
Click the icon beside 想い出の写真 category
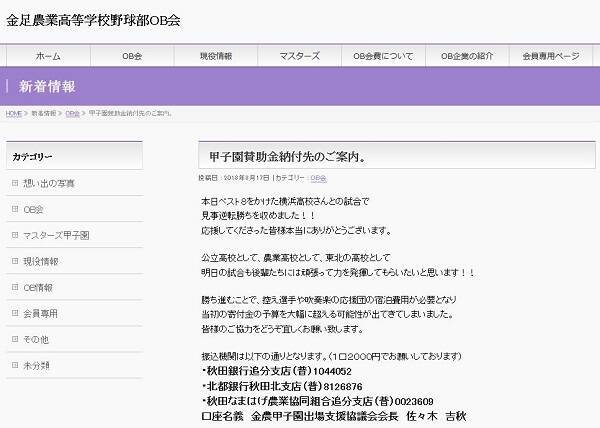[x=13, y=184]
